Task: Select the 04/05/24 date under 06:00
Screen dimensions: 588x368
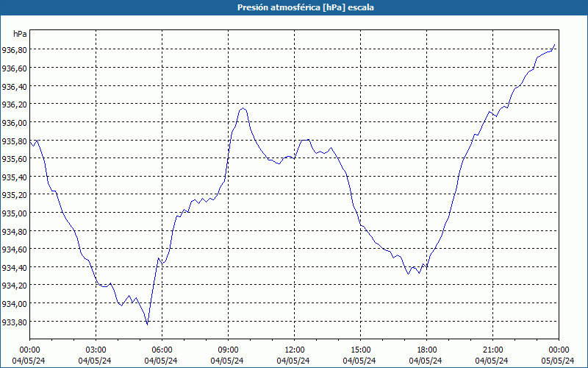Action: click(x=161, y=361)
